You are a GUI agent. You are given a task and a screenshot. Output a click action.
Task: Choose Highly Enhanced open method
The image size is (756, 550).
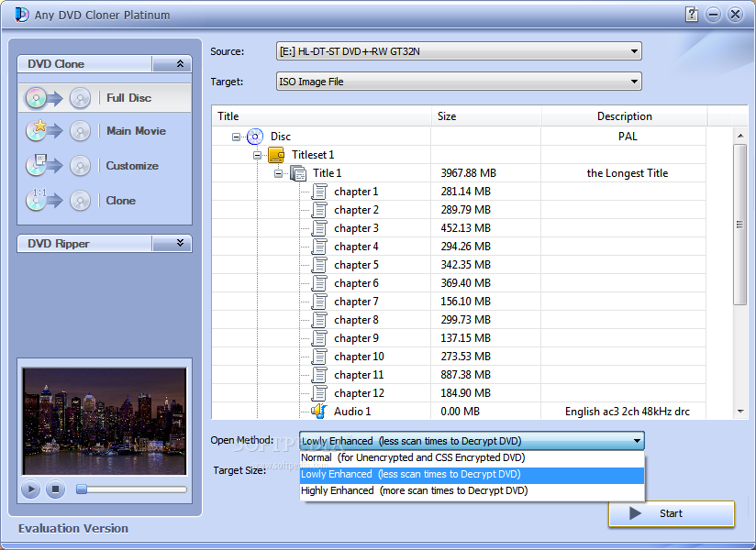(472, 490)
